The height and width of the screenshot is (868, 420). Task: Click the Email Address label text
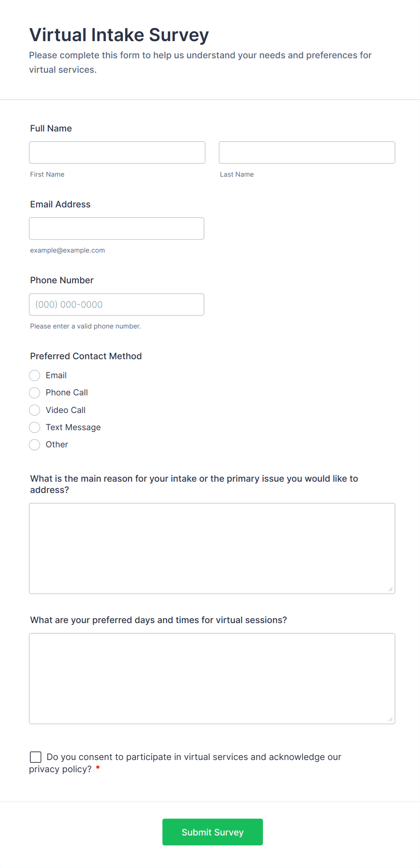[x=60, y=204]
